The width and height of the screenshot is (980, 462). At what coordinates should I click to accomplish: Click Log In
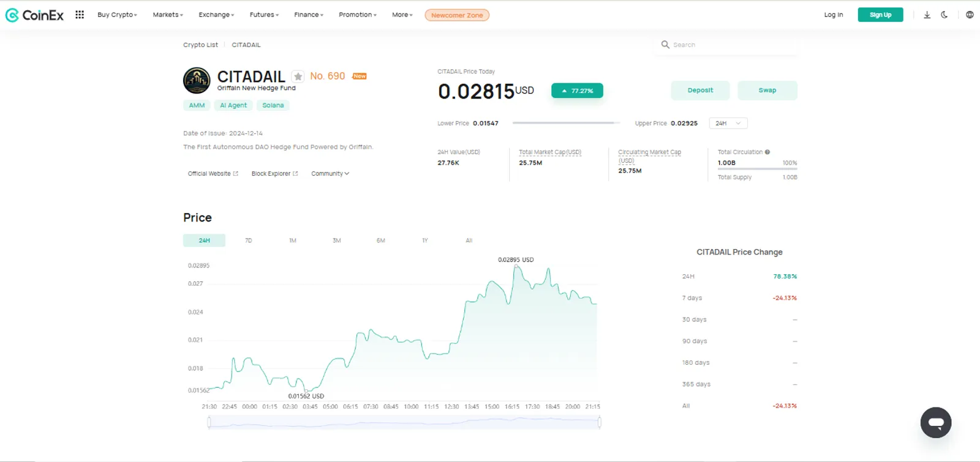tap(834, 15)
